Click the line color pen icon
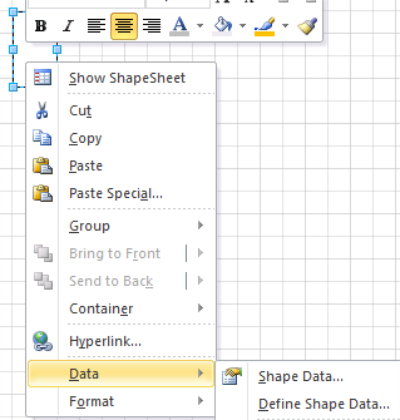Image resolution: width=400 pixels, height=420 pixels. click(265, 26)
